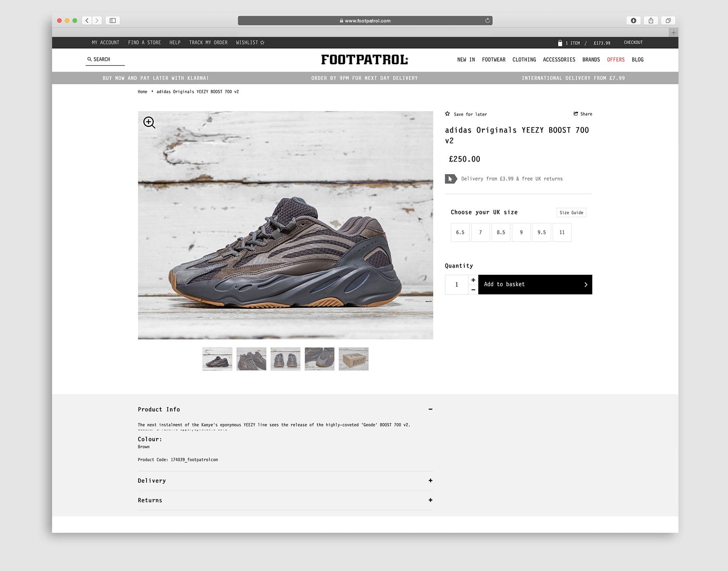Click the Home breadcrumb link
Screen dimensions: 728x571
pyautogui.click(x=142, y=91)
